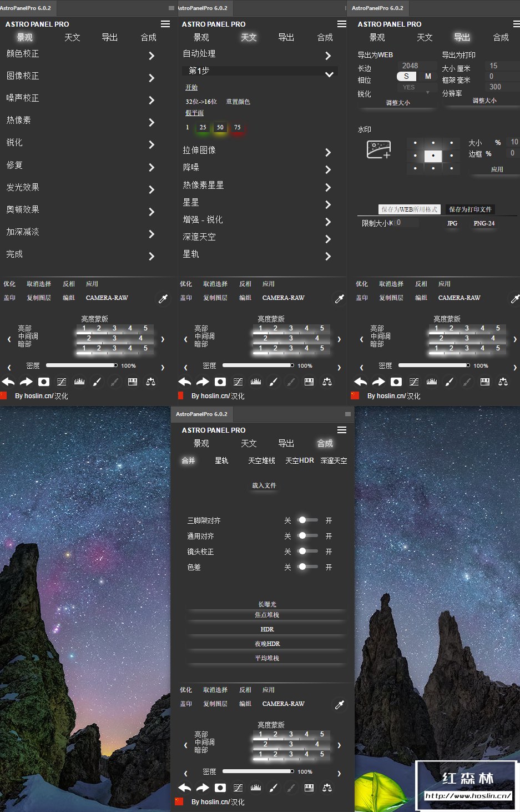Click the add watermark image icon
520x812 pixels.
coord(379,149)
